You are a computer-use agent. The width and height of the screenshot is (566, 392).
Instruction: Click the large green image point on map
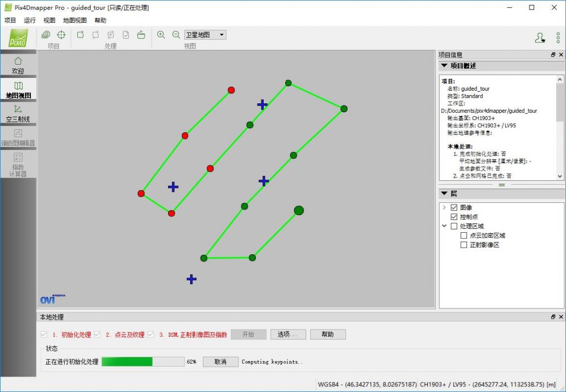[299, 211]
